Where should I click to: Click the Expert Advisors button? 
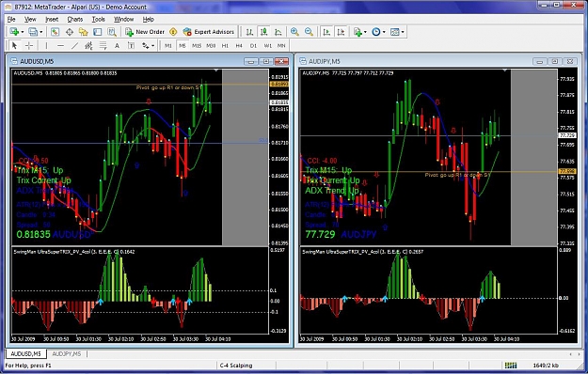(x=209, y=32)
